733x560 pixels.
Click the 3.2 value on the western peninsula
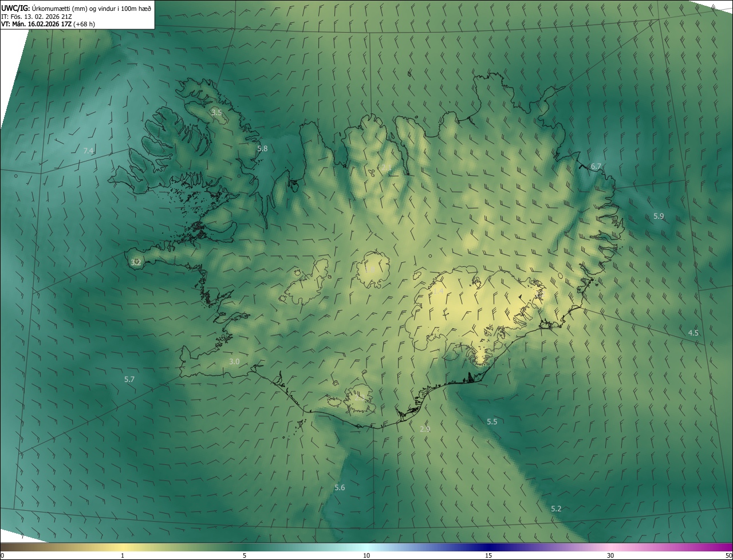coord(136,262)
